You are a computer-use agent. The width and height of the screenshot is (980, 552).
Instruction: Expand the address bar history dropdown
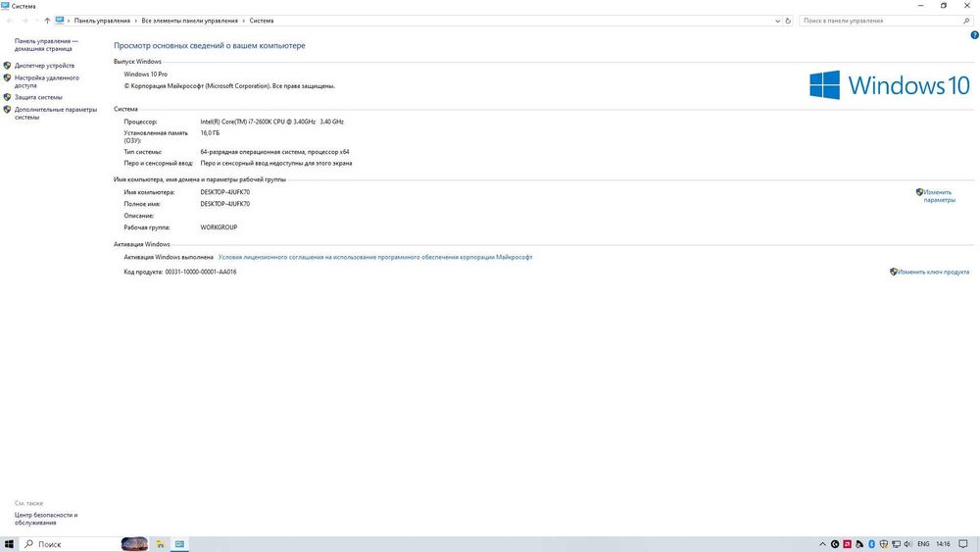(x=777, y=21)
